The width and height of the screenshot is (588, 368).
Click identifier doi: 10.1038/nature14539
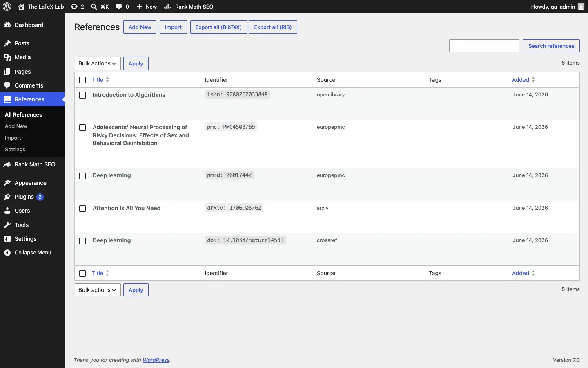(x=245, y=240)
